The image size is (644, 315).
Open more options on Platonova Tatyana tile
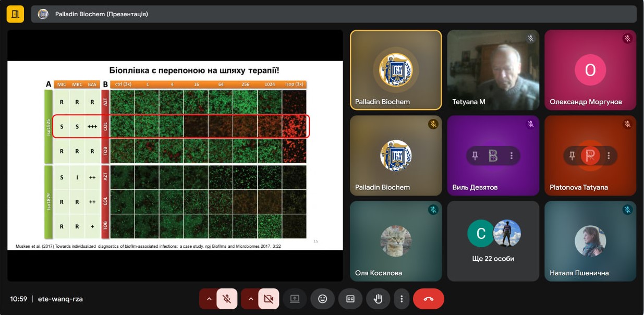click(x=609, y=155)
